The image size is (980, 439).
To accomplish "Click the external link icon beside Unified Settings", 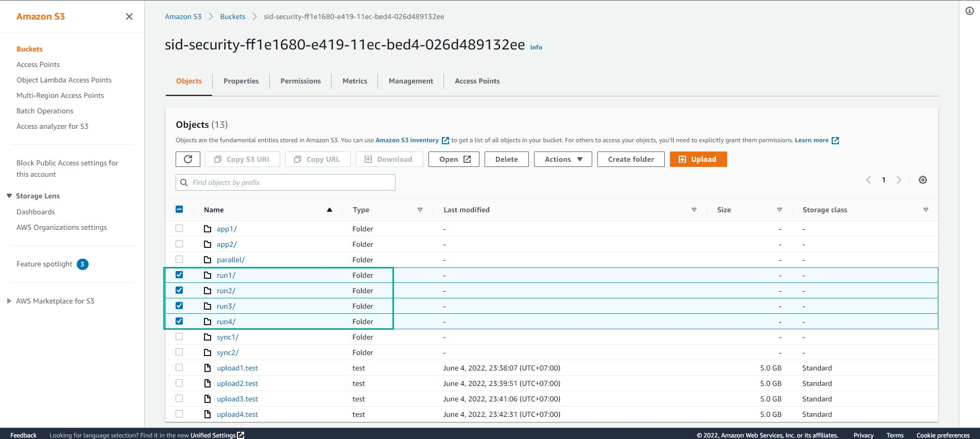I will point(240,435).
